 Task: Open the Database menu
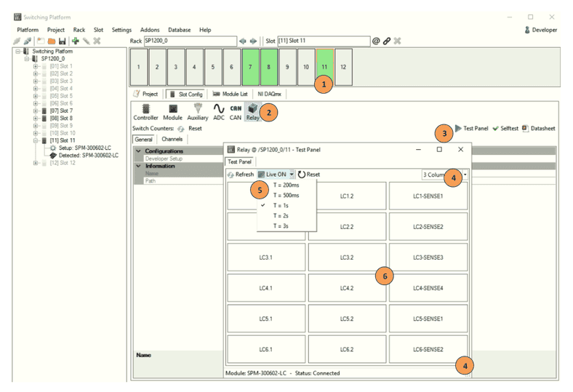click(180, 30)
